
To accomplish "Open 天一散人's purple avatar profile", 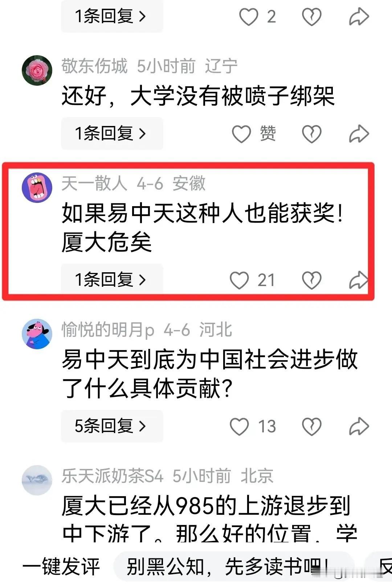I will click(37, 188).
